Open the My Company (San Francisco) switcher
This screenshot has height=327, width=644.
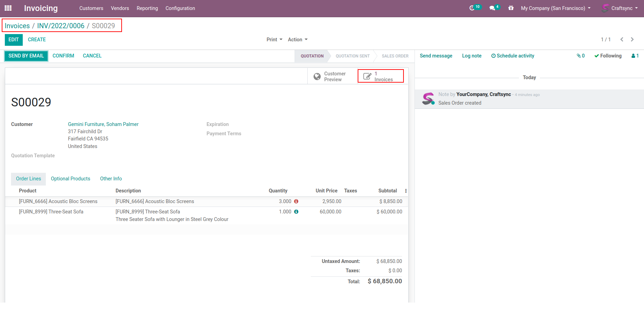tap(555, 8)
